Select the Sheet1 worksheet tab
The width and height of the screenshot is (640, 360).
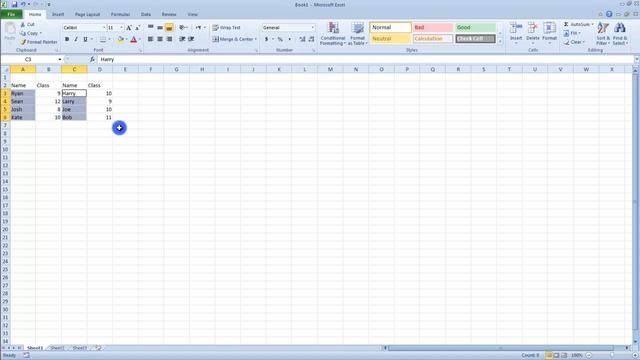(35, 348)
